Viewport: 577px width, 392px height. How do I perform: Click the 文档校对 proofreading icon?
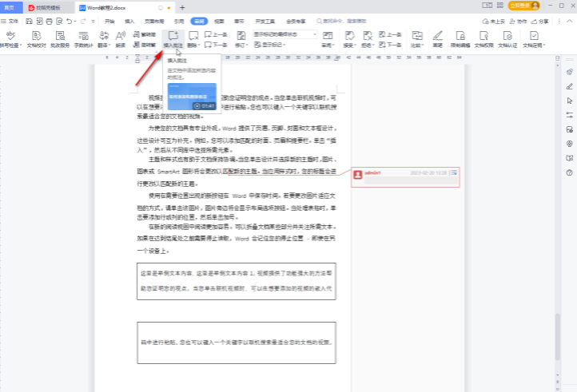coord(37,36)
